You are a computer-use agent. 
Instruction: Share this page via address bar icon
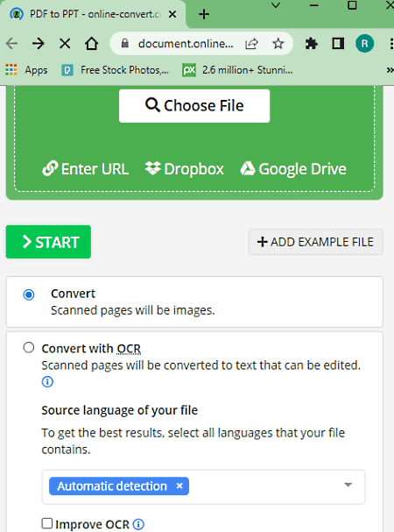(251, 44)
